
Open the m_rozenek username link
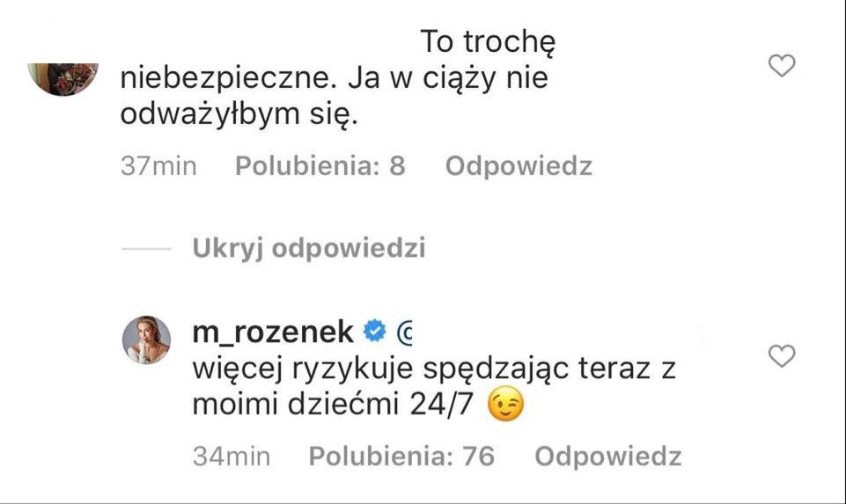[x=273, y=332]
